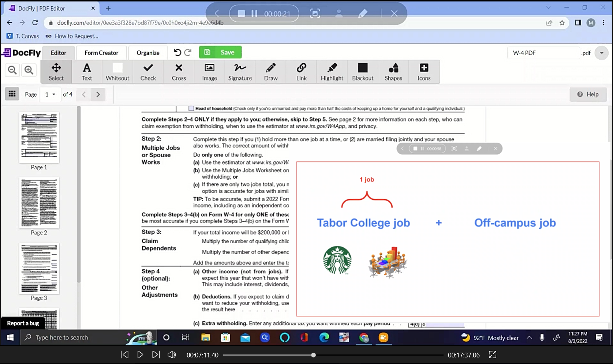Focus the browser address bar URL
Image resolution: width=613 pixels, height=364 pixels.
(x=141, y=23)
